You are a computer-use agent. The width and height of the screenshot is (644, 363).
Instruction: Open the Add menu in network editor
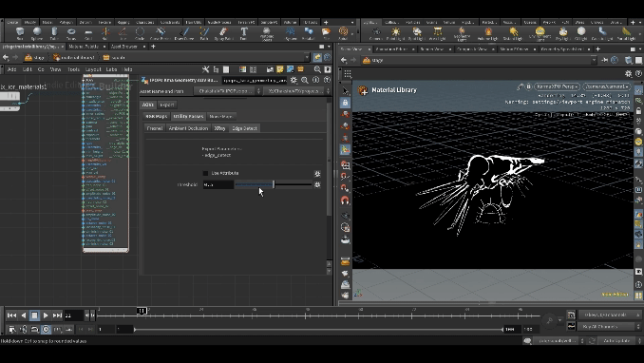coord(11,69)
